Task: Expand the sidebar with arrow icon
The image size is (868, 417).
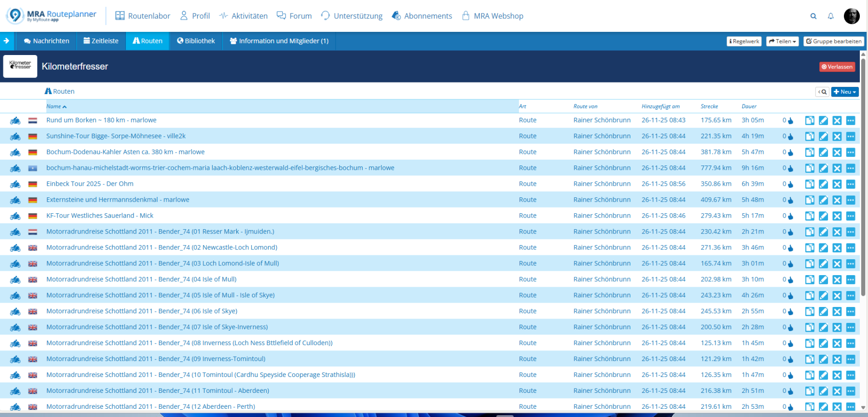Action: coord(7,41)
